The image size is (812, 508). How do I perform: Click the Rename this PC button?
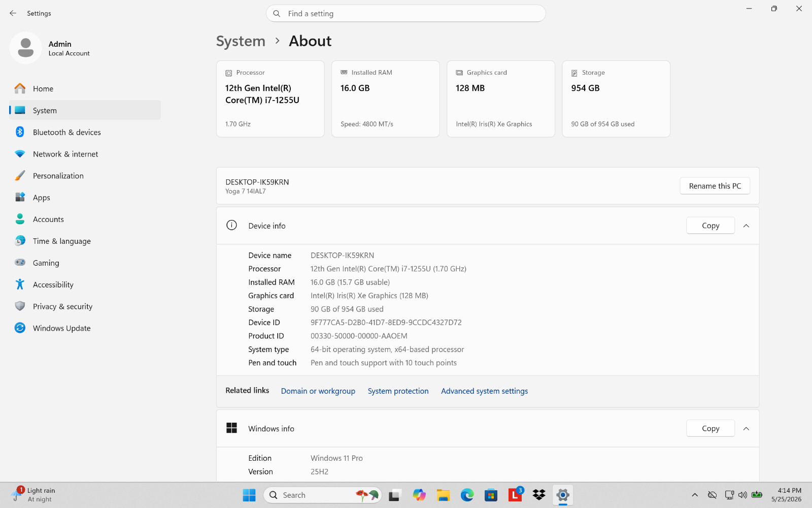tap(715, 186)
